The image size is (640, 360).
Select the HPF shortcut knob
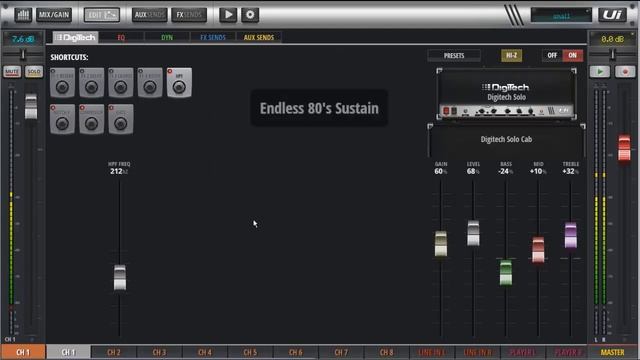click(179, 83)
